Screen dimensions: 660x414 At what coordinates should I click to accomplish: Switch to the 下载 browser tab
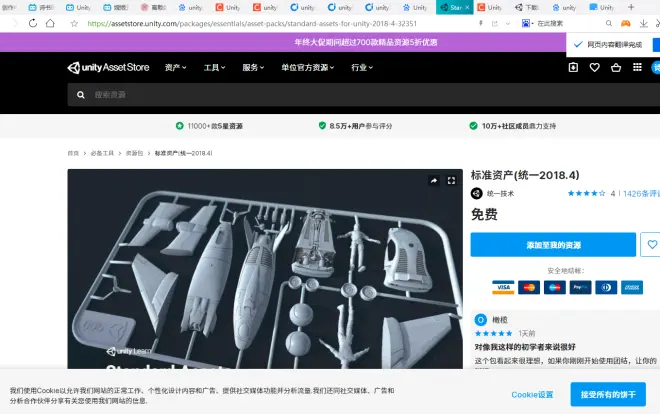[x=527, y=7]
